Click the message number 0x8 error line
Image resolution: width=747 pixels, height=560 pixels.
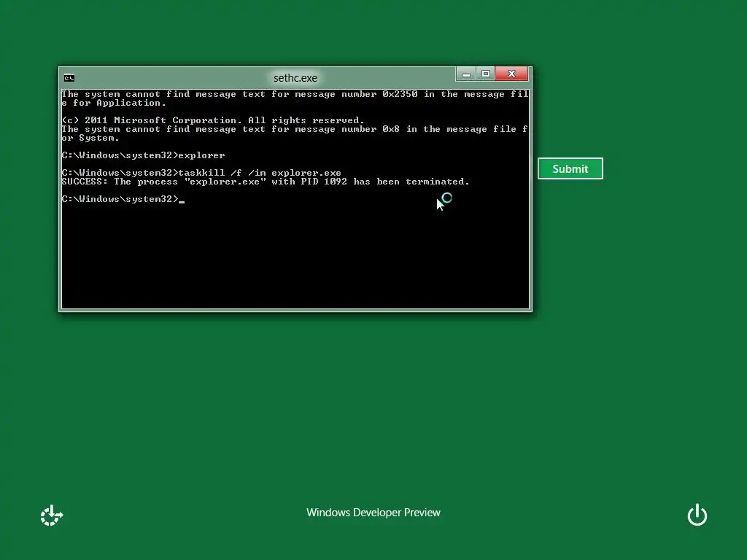point(295,133)
